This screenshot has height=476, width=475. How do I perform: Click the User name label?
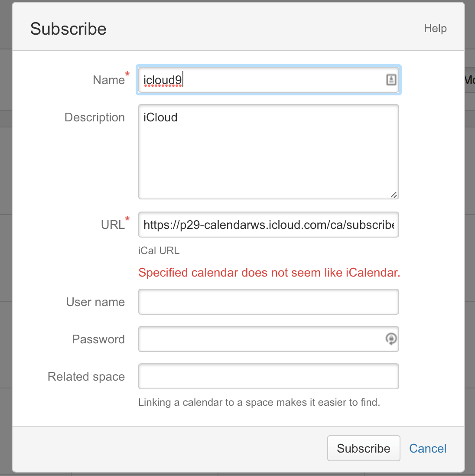tap(95, 302)
